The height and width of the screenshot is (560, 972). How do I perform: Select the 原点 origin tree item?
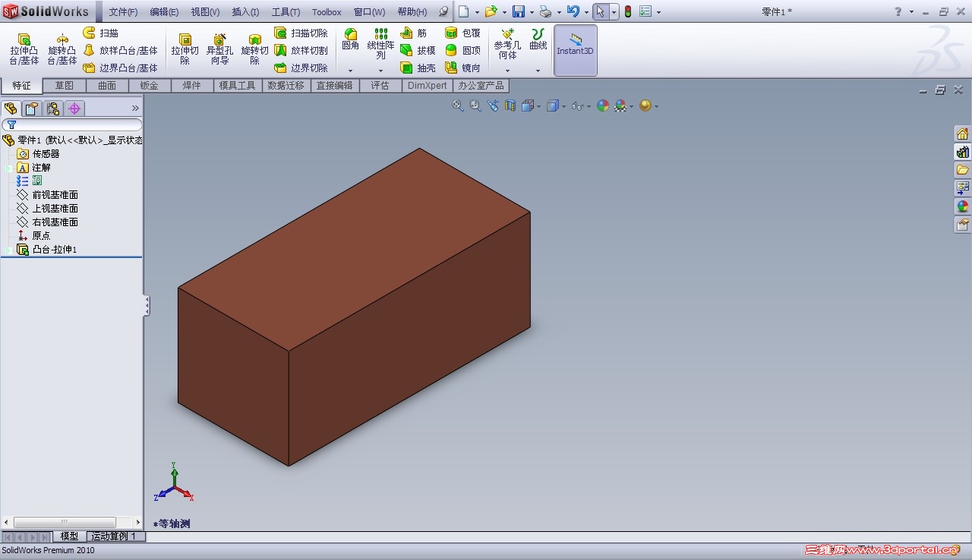[x=33, y=236]
